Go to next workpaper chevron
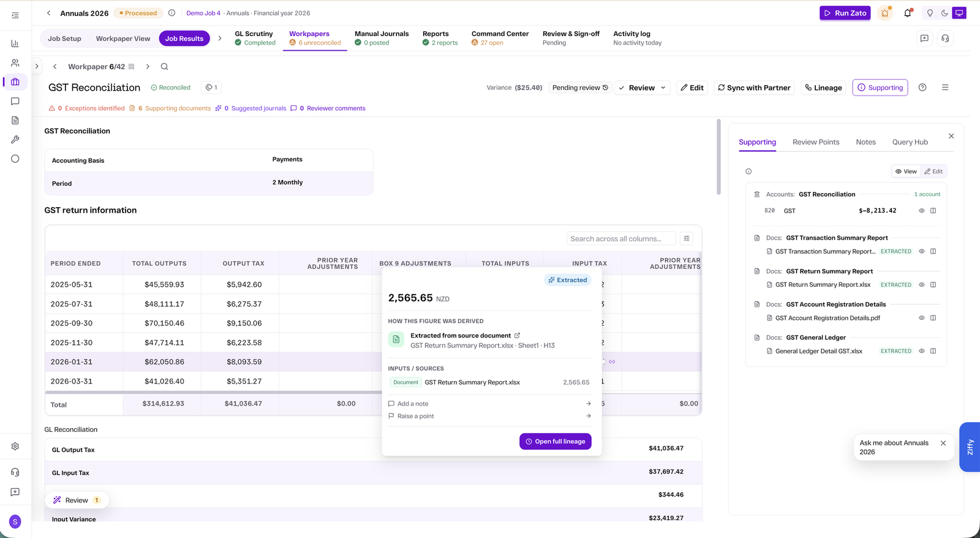 [x=148, y=67]
